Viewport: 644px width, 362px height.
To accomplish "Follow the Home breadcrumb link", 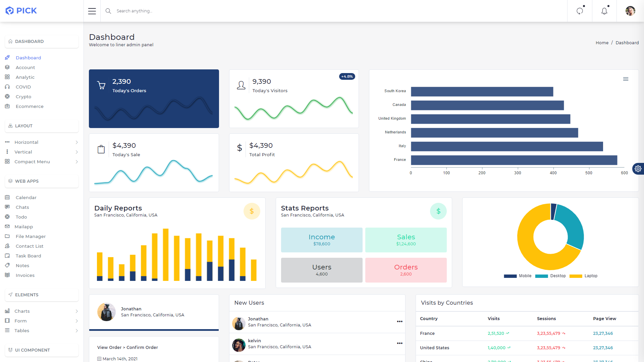I will 602,43.
